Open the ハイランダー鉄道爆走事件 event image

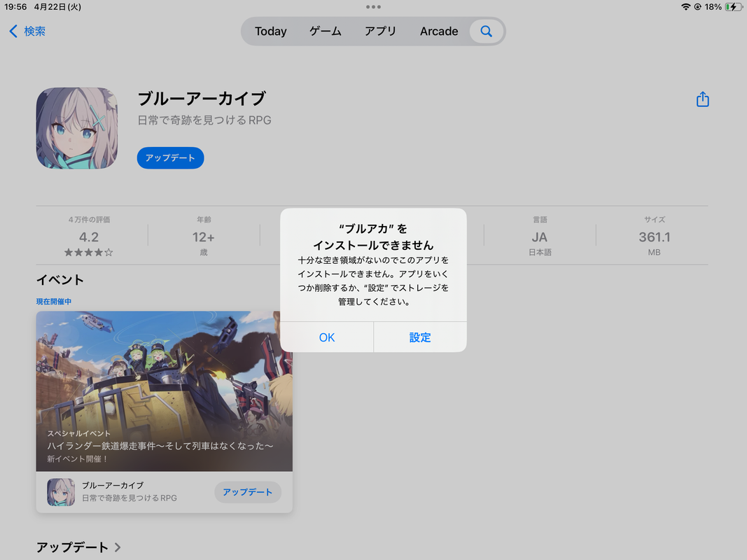coord(165,391)
